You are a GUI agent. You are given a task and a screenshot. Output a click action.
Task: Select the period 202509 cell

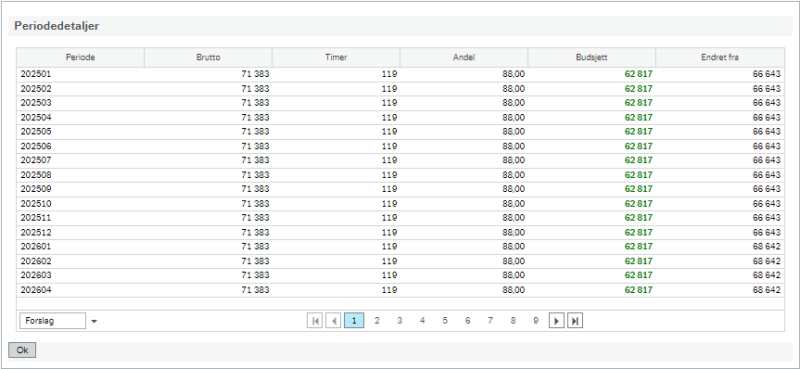(81, 189)
